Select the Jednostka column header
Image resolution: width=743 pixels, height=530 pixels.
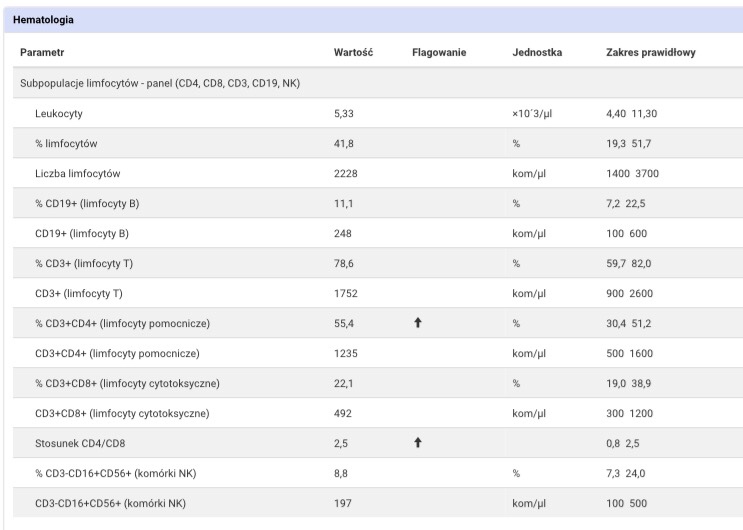(537, 52)
